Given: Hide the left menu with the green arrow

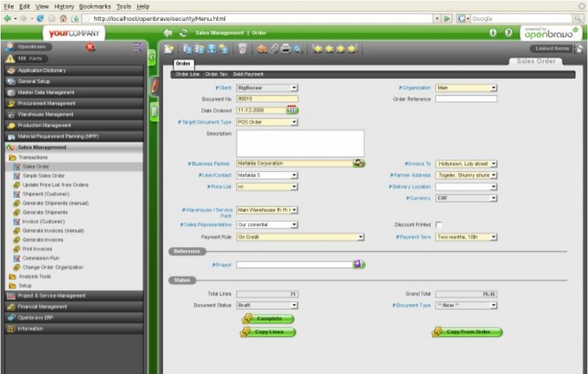Looking at the screenshot, I should 152,57.
